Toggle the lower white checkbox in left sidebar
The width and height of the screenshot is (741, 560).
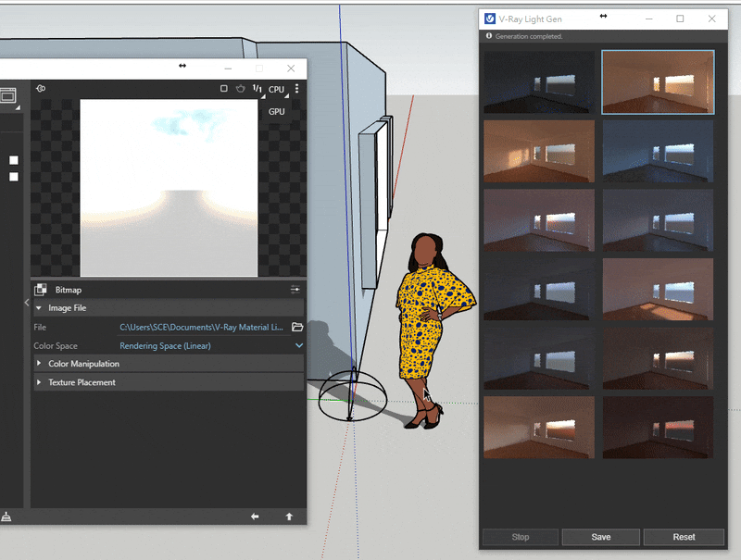coord(13,177)
